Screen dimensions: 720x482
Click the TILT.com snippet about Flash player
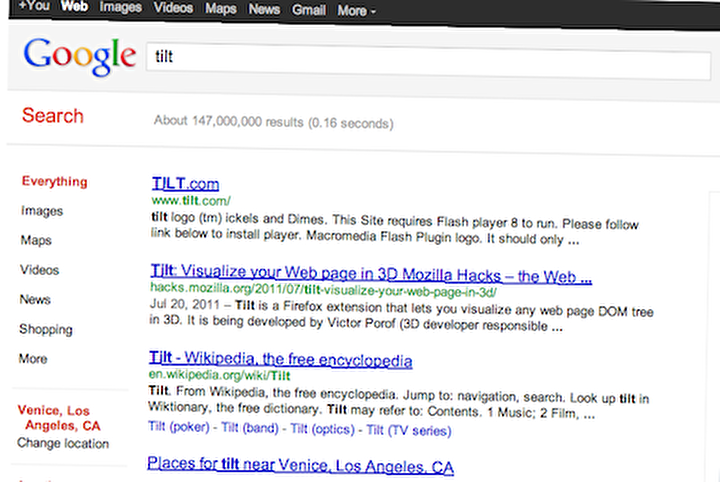pos(395,229)
